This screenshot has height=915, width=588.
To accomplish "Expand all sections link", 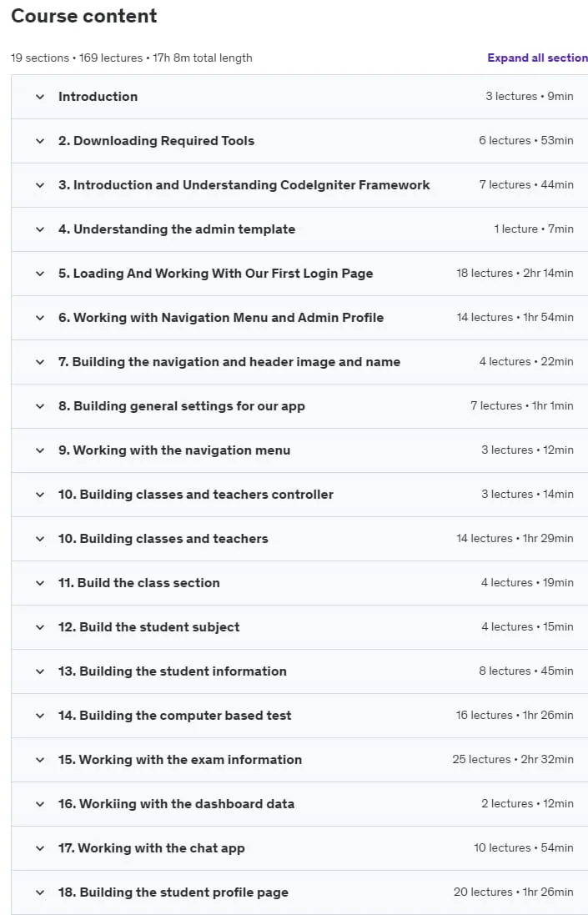I will tap(537, 58).
